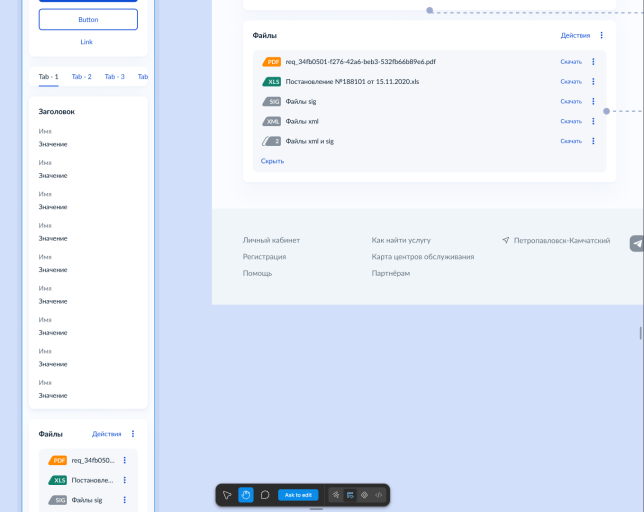Click the left panel orange PDF icon
This screenshot has height=512, width=644.
coord(58,460)
